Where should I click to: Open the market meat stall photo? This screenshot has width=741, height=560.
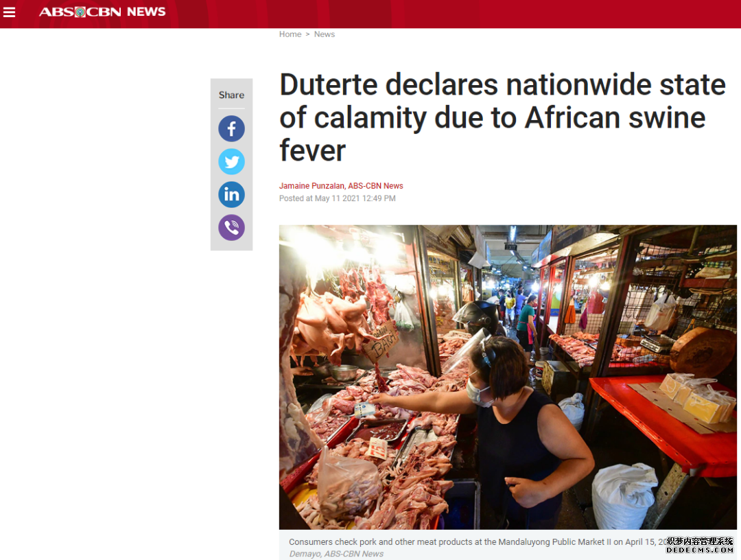click(x=508, y=377)
